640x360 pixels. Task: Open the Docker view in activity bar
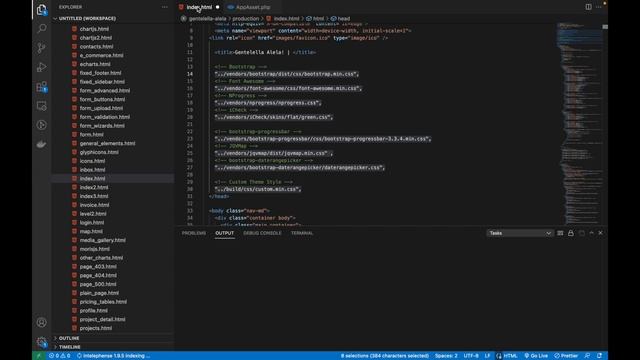pyautogui.click(x=42, y=144)
